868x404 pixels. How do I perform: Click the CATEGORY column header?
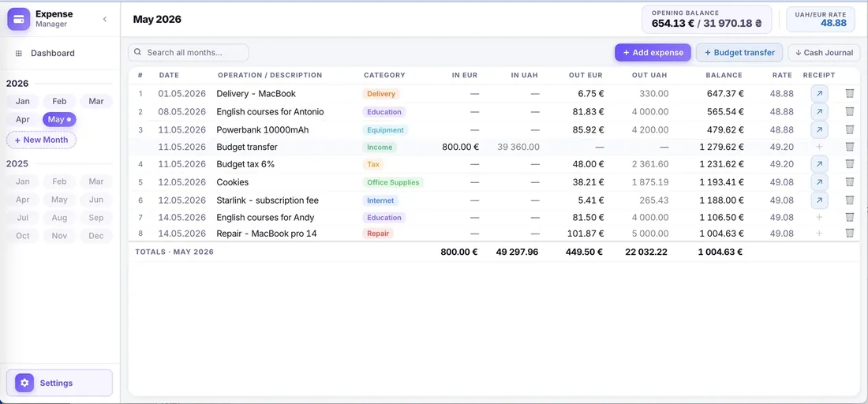click(384, 75)
